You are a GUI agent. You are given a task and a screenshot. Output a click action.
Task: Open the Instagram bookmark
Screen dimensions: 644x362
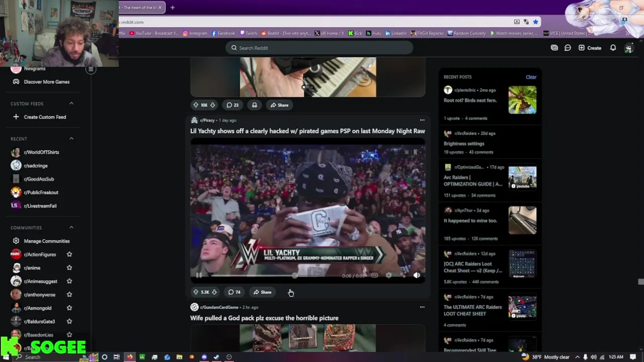point(195,33)
